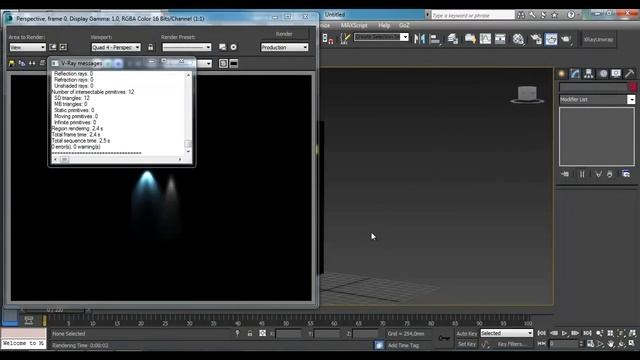Viewport: 640px width, 360px height.
Task: Open the Utilities panel hammer tab
Action: click(x=629, y=73)
